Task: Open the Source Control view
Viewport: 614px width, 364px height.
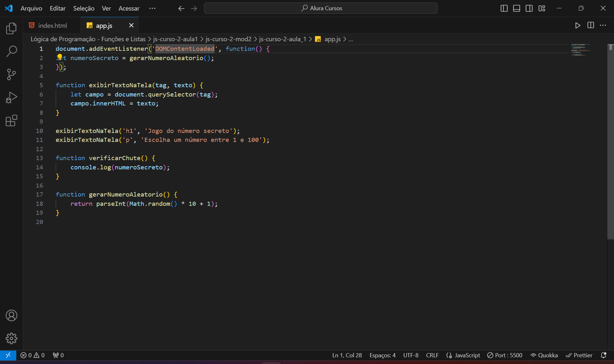Action: tap(11, 74)
